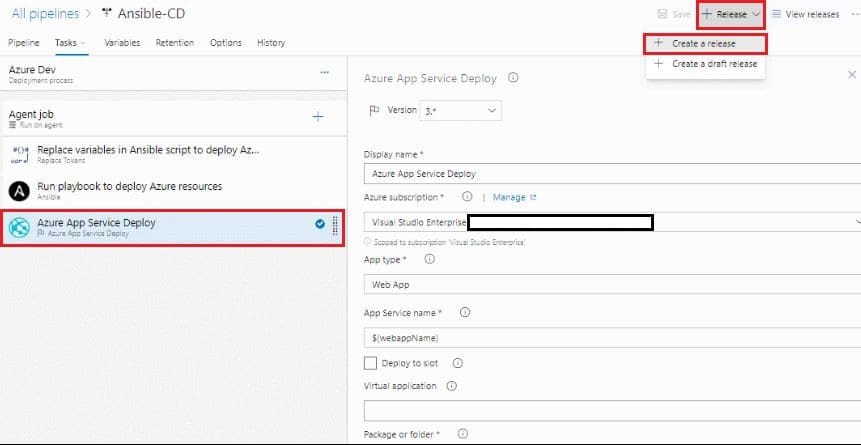861x445 pixels.
Task: Click the blue checkmark on Azure App Service Deploy
Action: (x=320, y=224)
